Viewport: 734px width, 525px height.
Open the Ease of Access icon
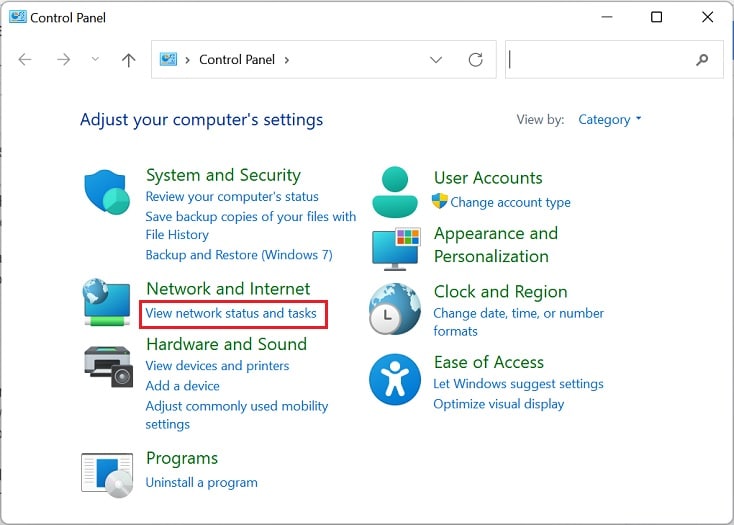pyautogui.click(x=395, y=379)
